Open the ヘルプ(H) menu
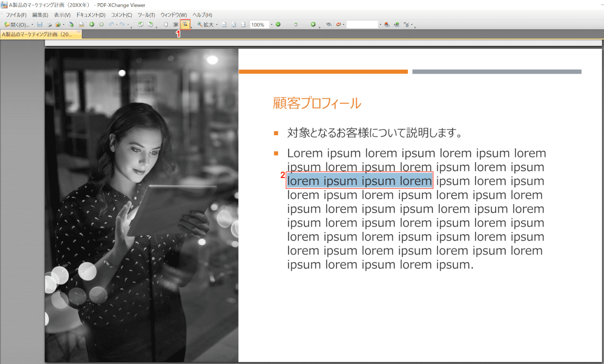 point(202,15)
